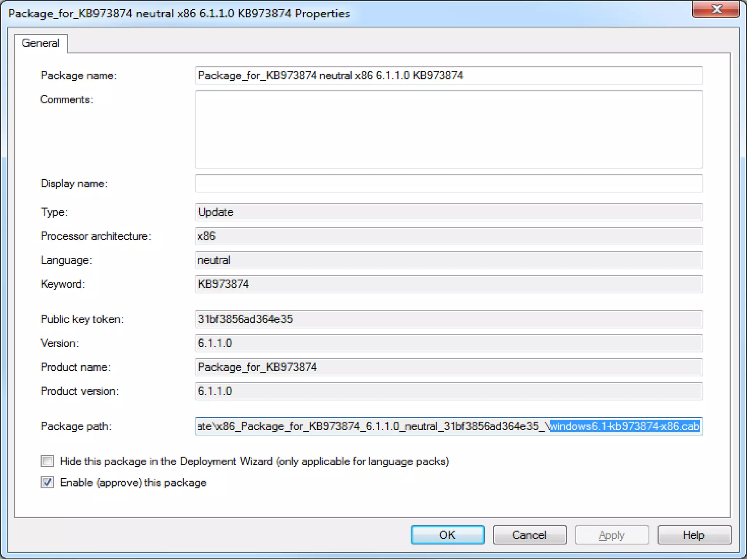Click the Package path field
The height and width of the screenshot is (560, 747).
pyautogui.click(x=449, y=426)
